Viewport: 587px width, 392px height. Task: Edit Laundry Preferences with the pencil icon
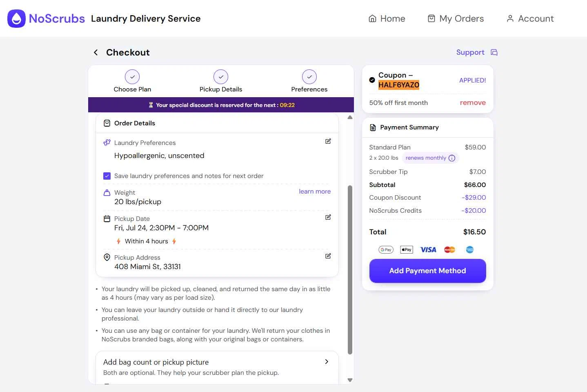pos(328,141)
